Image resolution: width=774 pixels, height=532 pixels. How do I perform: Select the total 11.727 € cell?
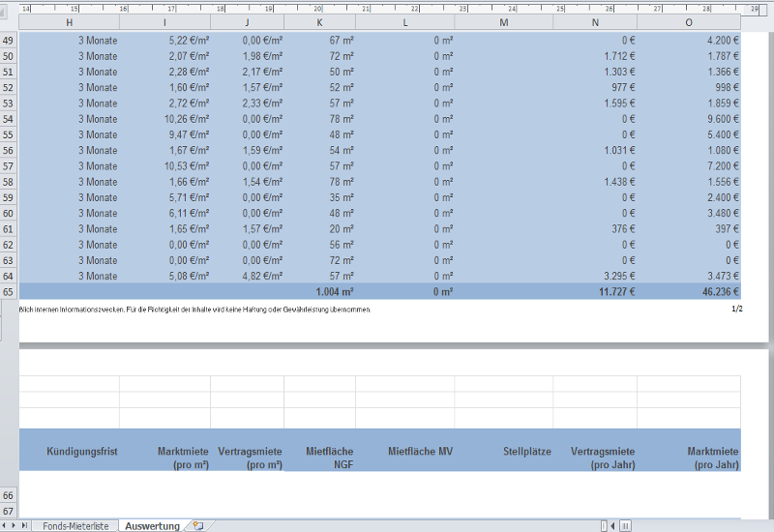pyautogui.click(x=595, y=292)
